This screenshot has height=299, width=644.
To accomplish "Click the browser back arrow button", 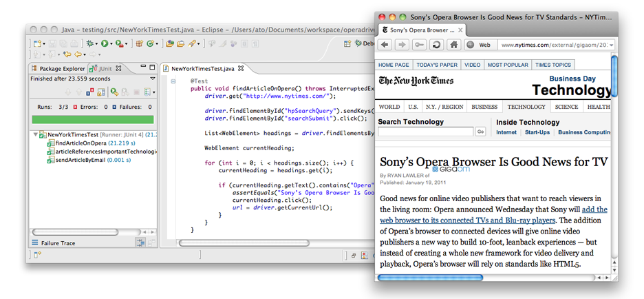I will click(x=385, y=45).
